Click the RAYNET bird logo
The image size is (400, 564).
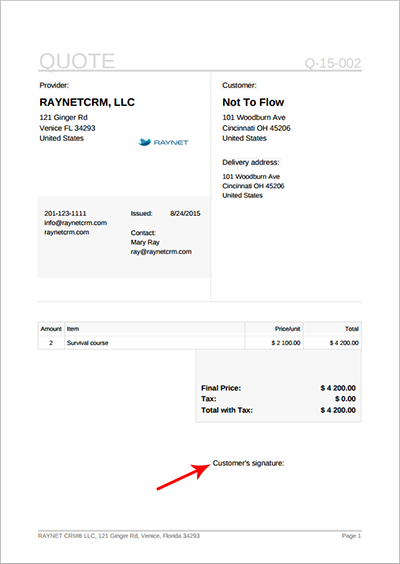click(x=163, y=142)
